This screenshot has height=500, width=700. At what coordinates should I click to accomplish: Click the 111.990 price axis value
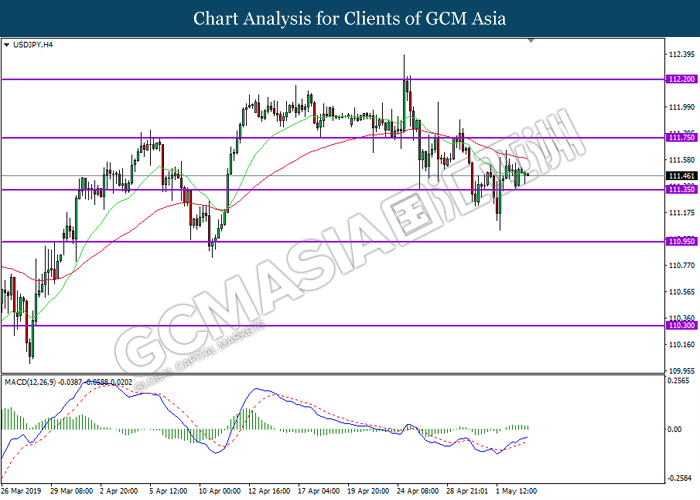point(682,107)
